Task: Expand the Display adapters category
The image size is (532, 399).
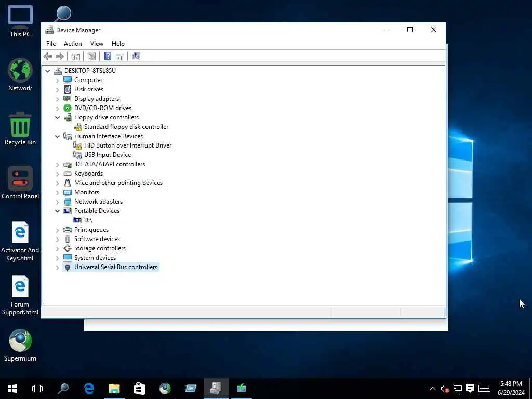Action: pos(57,99)
